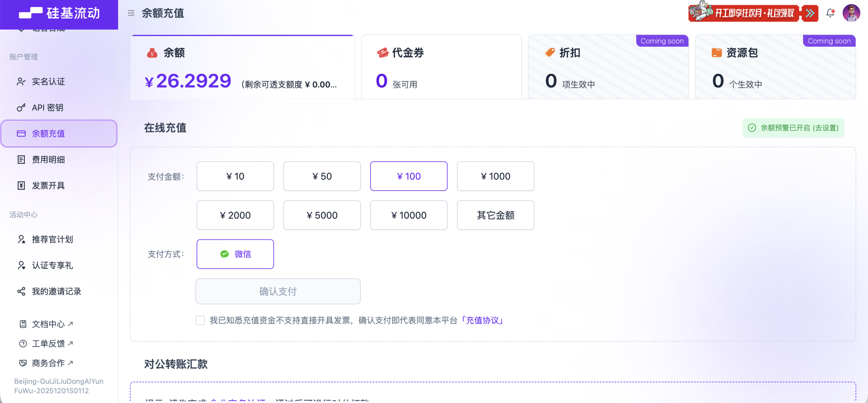Viewport: 868px width, 403px height.
Task: Click the user avatar profile picture
Action: [x=851, y=13]
